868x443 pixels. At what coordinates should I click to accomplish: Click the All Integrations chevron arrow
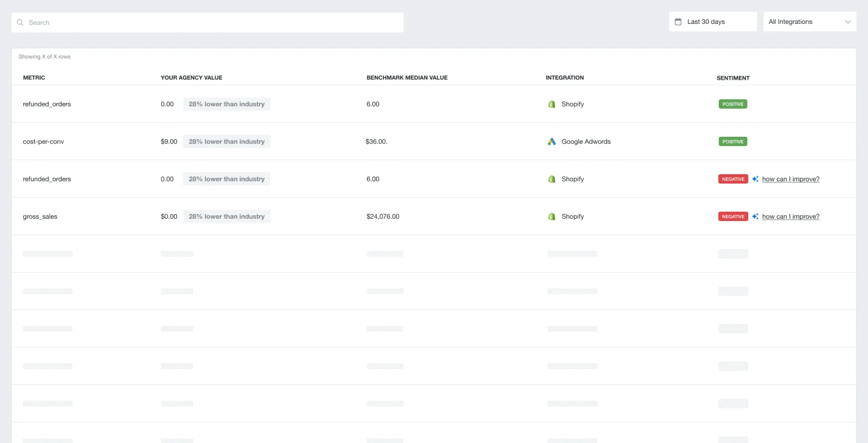(x=848, y=22)
